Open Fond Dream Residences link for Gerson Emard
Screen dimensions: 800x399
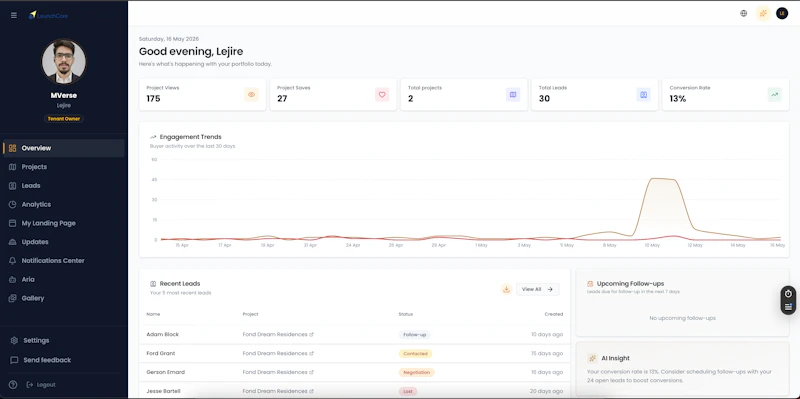click(x=278, y=372)
